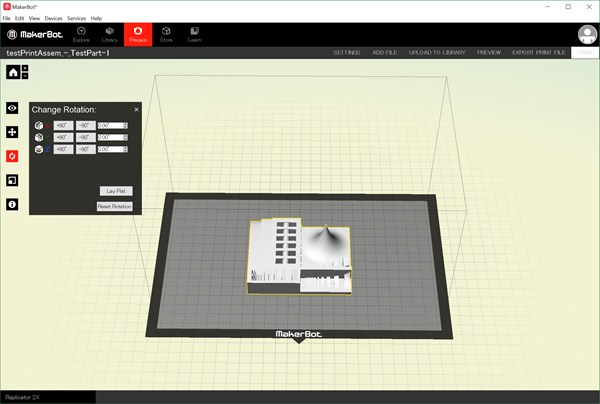Click the MakerBot logo in header
Image resolution: width=600 pixels, height=404 pixels.
point(34,34)
